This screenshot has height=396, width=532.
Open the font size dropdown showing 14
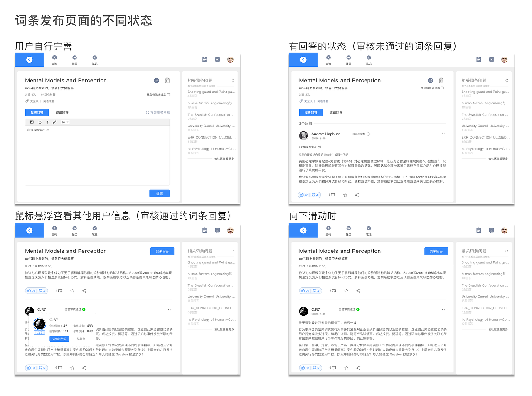coord(64,122)
